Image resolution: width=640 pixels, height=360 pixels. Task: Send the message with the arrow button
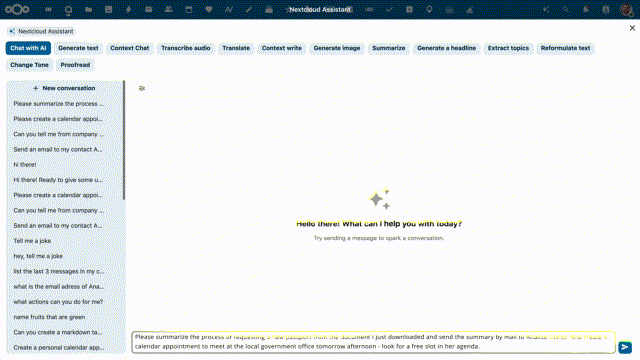pyautogui.click(x=625, y=347)
